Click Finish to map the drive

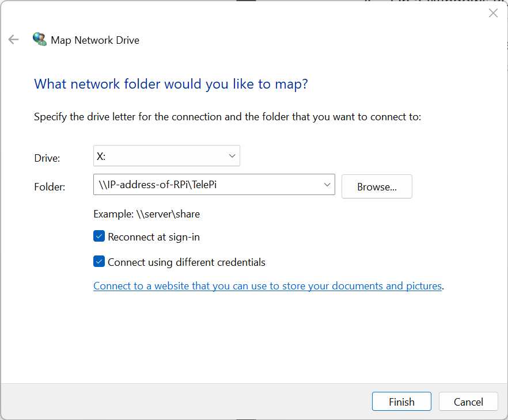(x=402, y=402)
